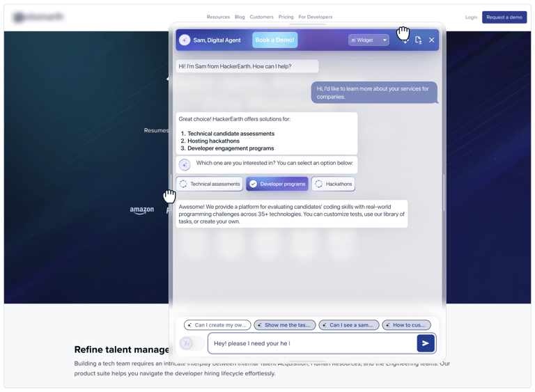The width and height of the screenshot is (535, 392).
Task: Open the For Developers menu item
Action: coord(316,17)
